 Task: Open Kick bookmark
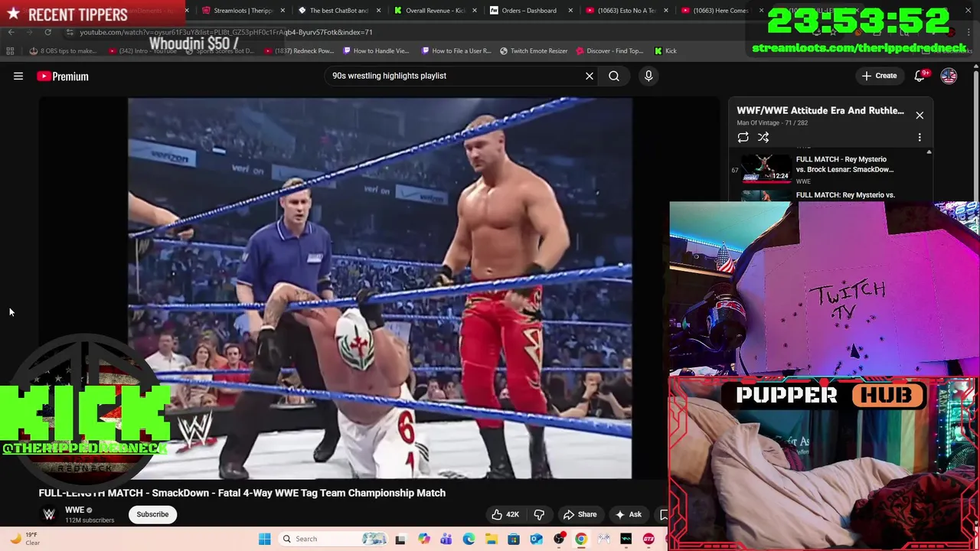click(x=665, y=51)
